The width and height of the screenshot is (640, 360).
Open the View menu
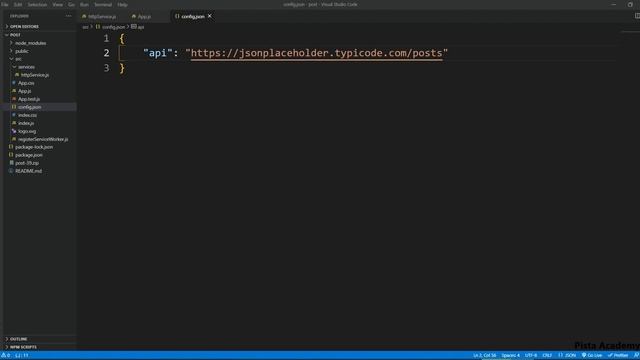tap(58, 4)
